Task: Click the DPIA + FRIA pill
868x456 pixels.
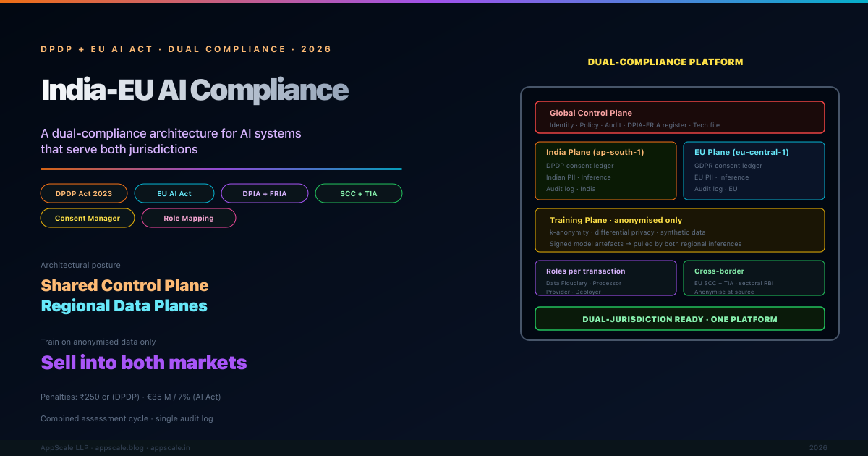Action: pos(265,193)
